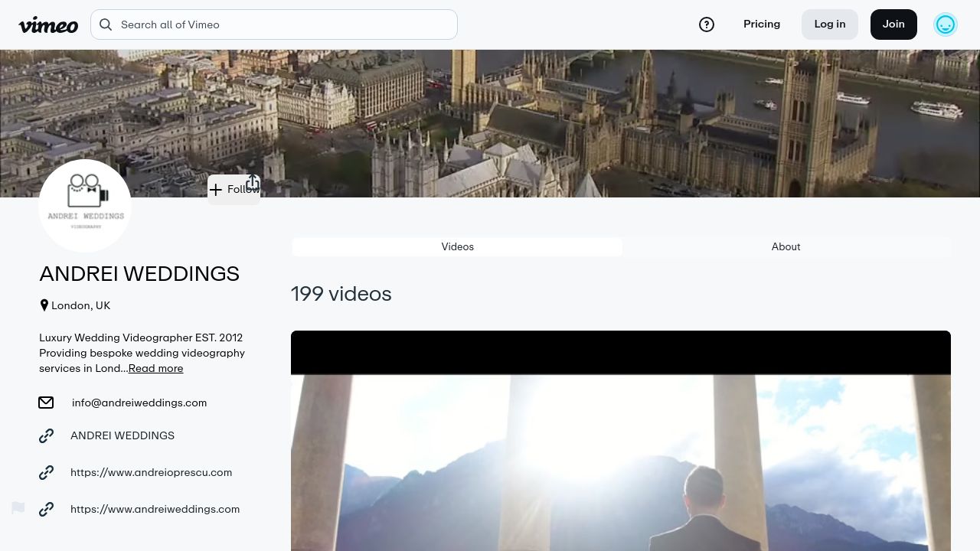
Task: Focus the Search all of Vimeo field
Action: (274, 24)
